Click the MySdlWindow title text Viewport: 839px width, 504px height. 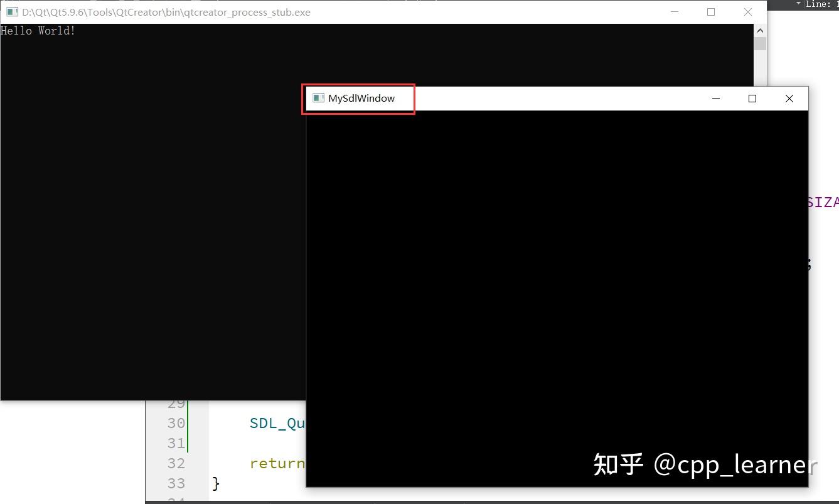coord(361,98)
